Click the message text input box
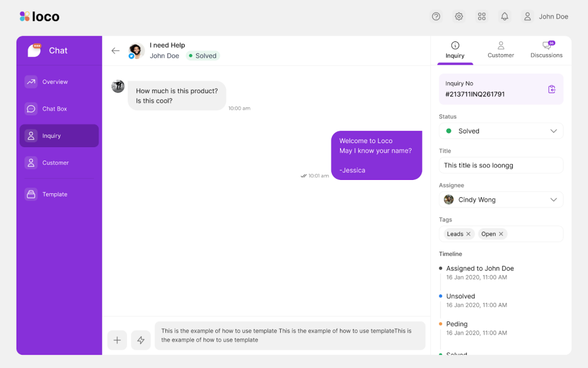Image resolution: width=588 pixels, height=368 pixels. (x=289, y=335)
